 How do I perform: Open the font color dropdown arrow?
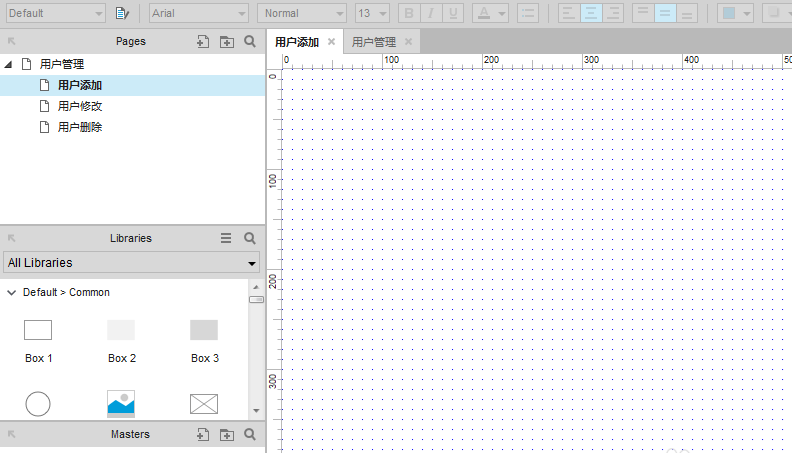pos(502,14)
